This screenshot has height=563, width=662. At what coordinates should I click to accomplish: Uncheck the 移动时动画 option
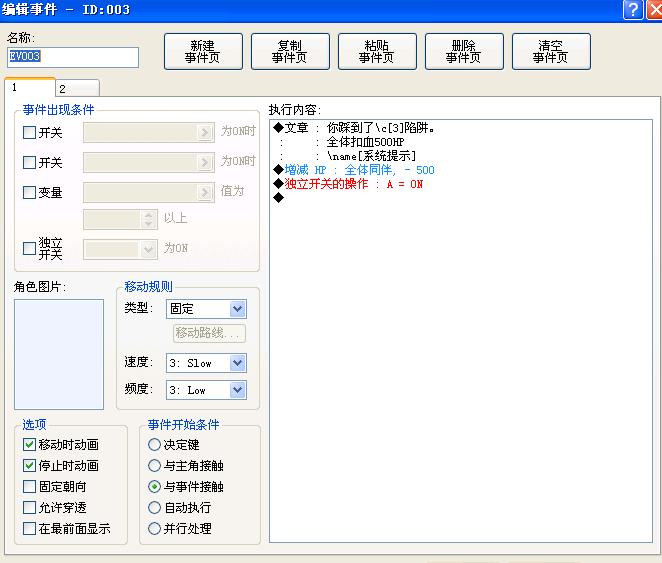pyautogui.click(x=29, y=444)
